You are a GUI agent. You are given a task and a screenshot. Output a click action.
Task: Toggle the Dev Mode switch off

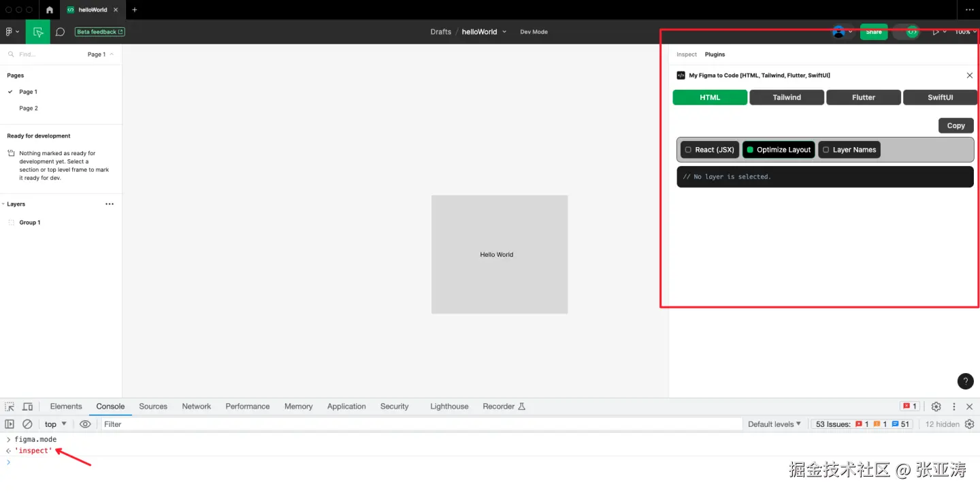(x=906, y=32)
